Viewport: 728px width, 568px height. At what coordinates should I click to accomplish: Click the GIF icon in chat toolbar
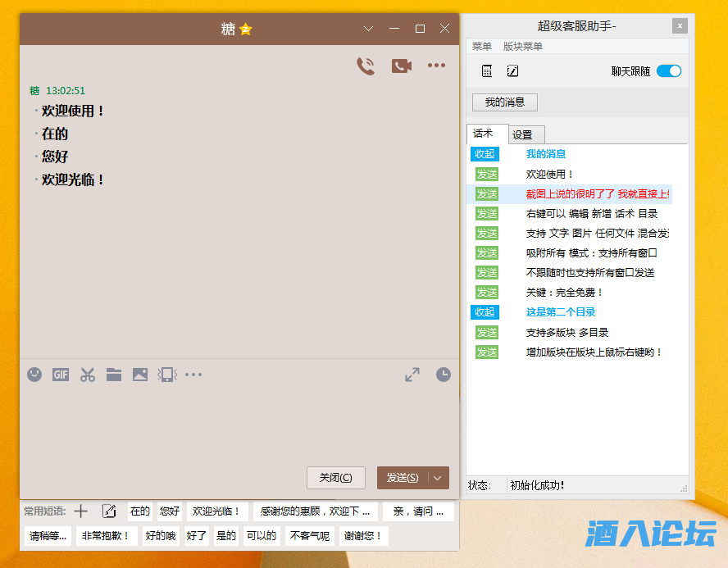(61, 375)
